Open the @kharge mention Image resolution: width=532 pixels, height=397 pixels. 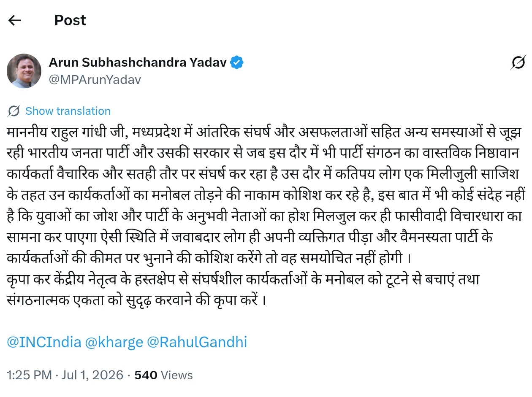114,342
